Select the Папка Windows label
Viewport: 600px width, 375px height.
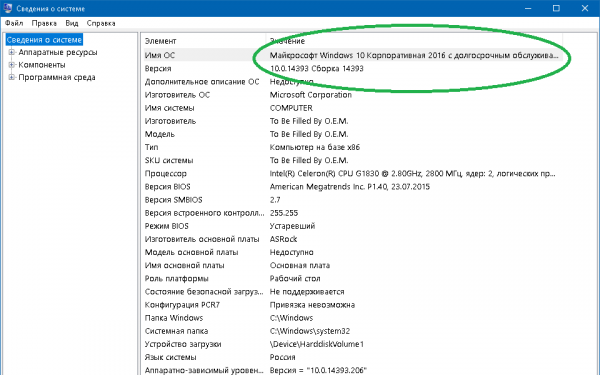[174, 318]
